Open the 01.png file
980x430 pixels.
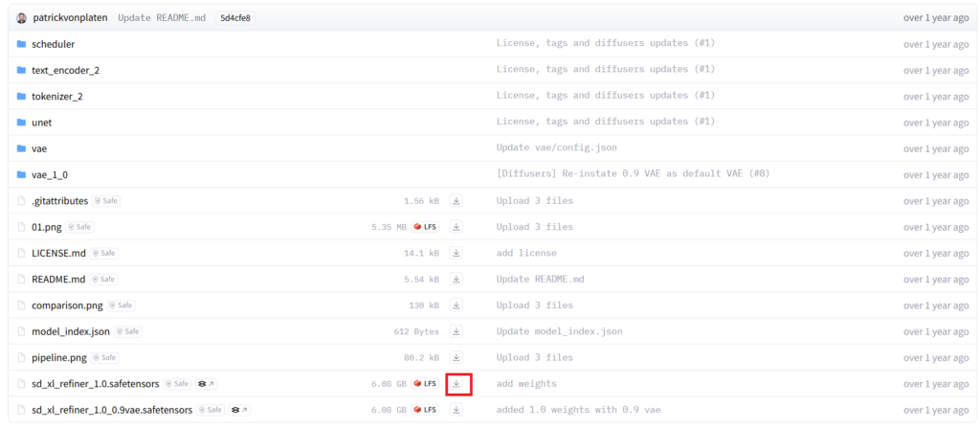47,227
